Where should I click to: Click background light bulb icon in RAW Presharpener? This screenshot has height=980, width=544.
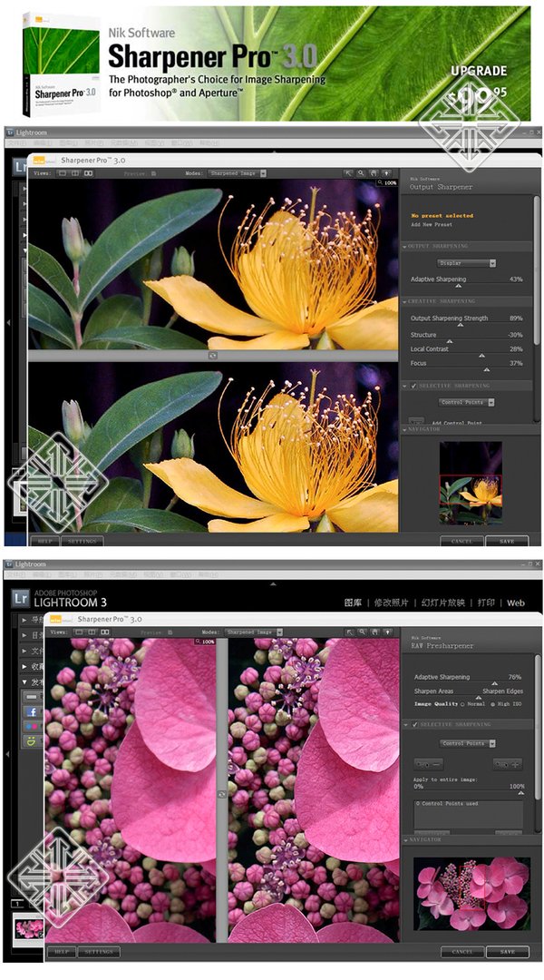click(387, 632)
